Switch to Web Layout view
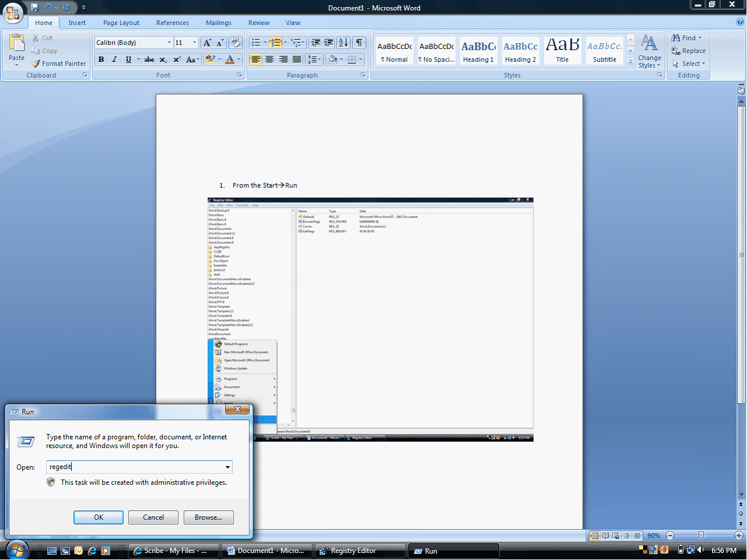 [616, 535]
